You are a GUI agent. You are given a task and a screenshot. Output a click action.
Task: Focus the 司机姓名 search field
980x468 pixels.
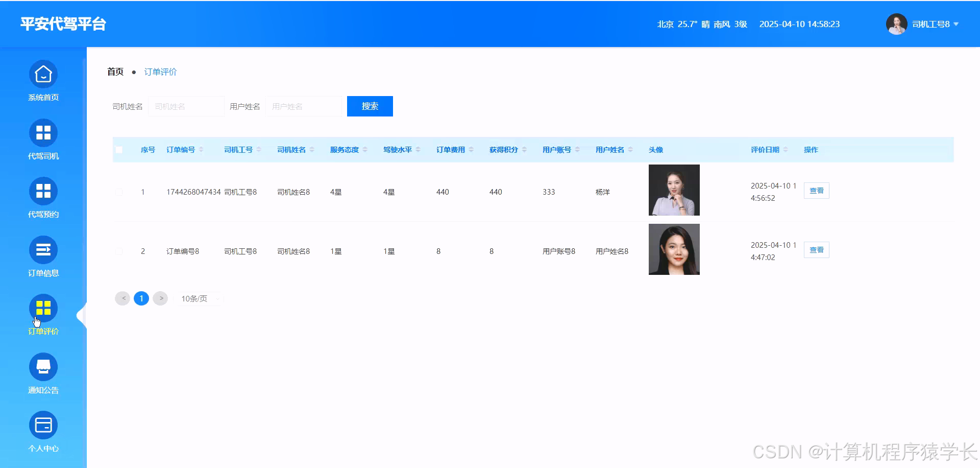tap(186, 106)
